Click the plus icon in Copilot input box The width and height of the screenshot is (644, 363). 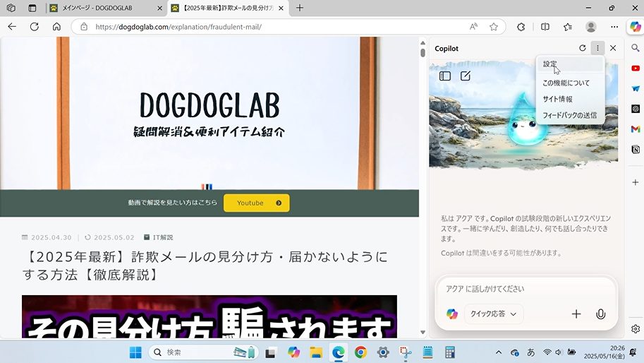point(576,314)
